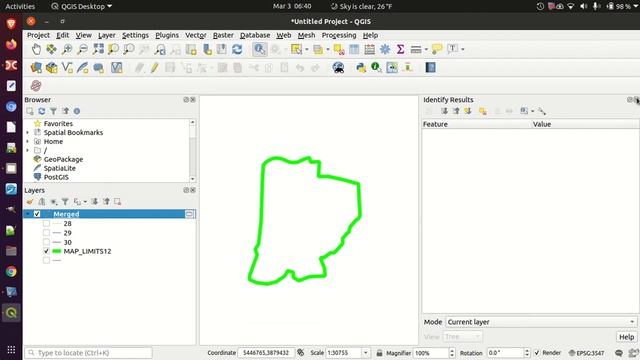Uncheck the MAP_LIMITS12 layer checkbox

click(46, 251)
